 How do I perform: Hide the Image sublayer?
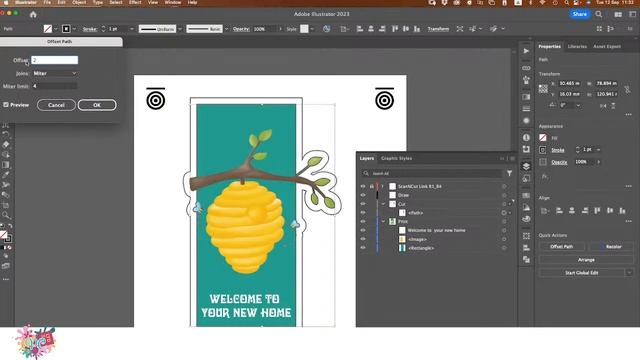(363, 239)
